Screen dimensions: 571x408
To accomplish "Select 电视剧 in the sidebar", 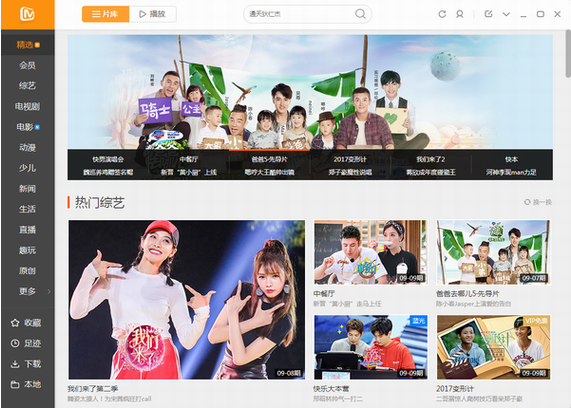I will click(x=28, y=106).
